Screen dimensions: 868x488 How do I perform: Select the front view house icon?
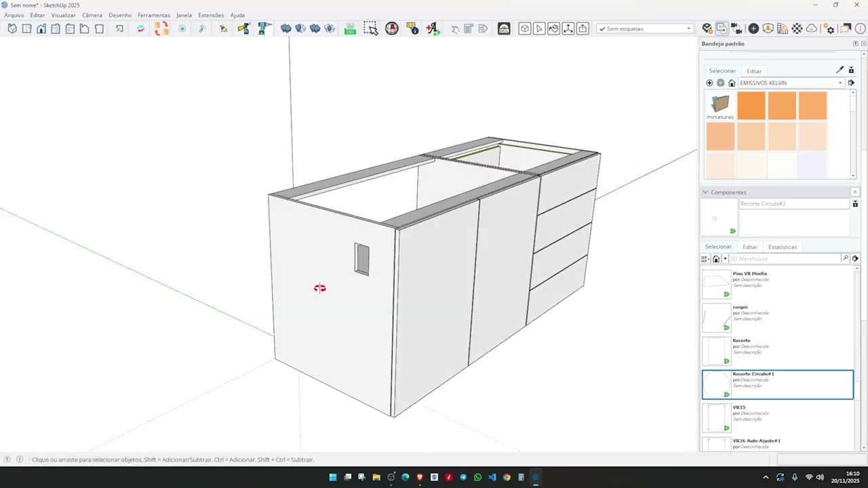point(41,28)
